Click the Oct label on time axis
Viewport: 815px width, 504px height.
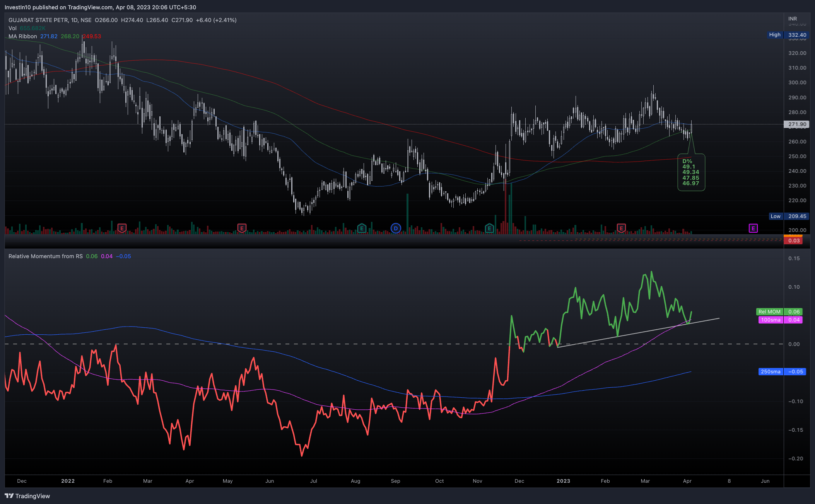(x=439, y=481)
